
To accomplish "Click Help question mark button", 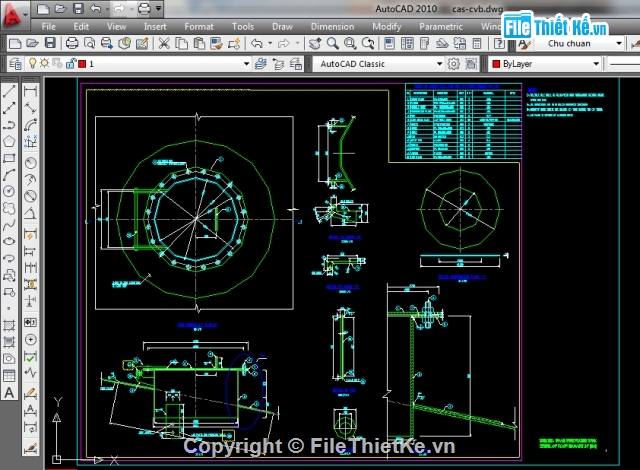I will pos(499,43).
